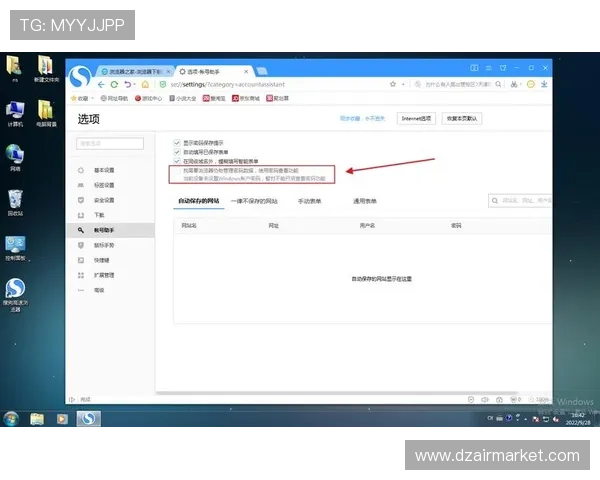Click the undo closed tab icon

[127, 85]
